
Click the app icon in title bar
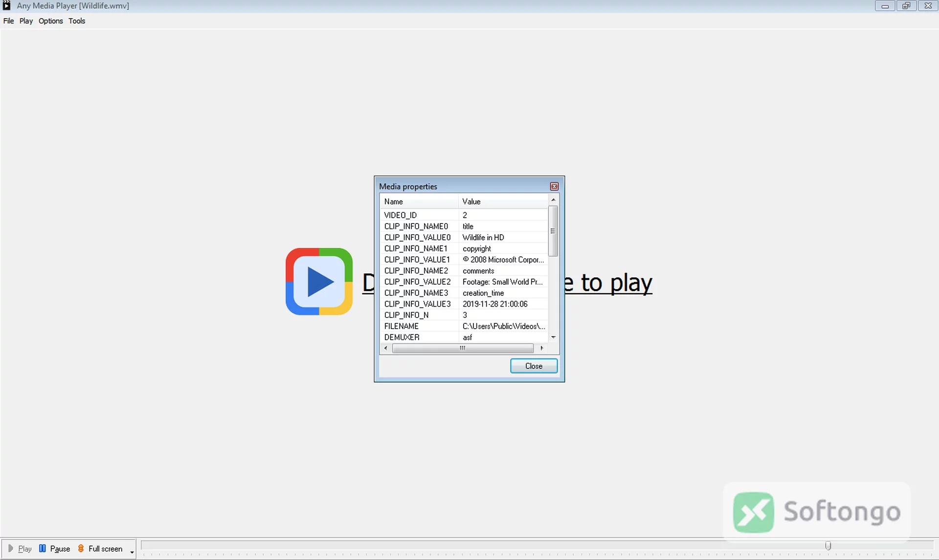(6, 5)
